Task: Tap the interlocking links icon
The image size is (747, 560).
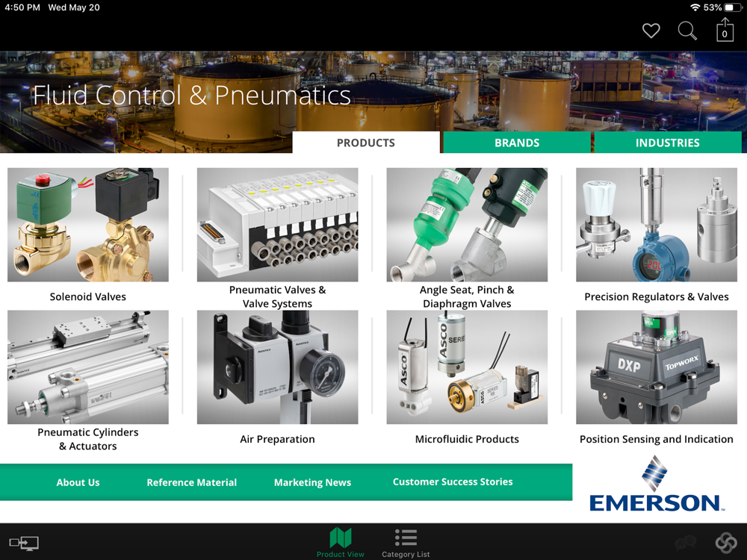Action: [726, 542]
